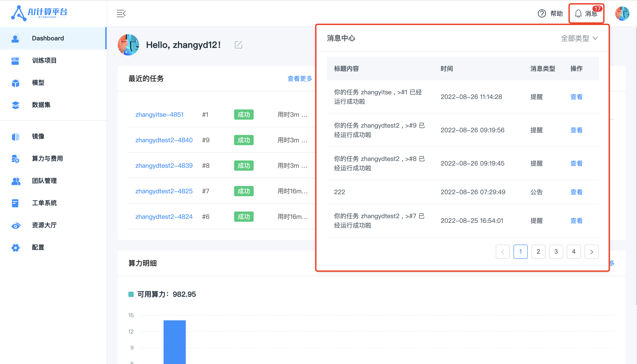The height and width of the screenshot is (364, 637).
Task: Click the next page arrow in message center
Action: click(x=591, y=252)
